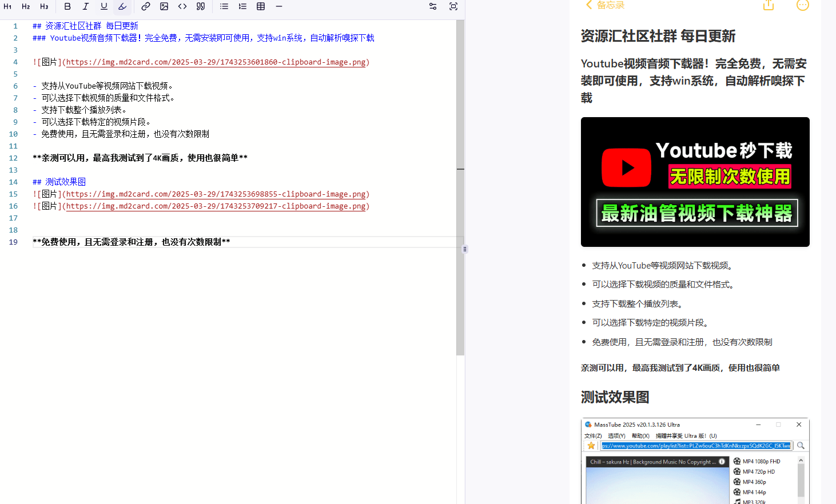The image size is (836, 504).
Task: Open the more options ellipsis in the preview
Action: (x=802, y=6)
